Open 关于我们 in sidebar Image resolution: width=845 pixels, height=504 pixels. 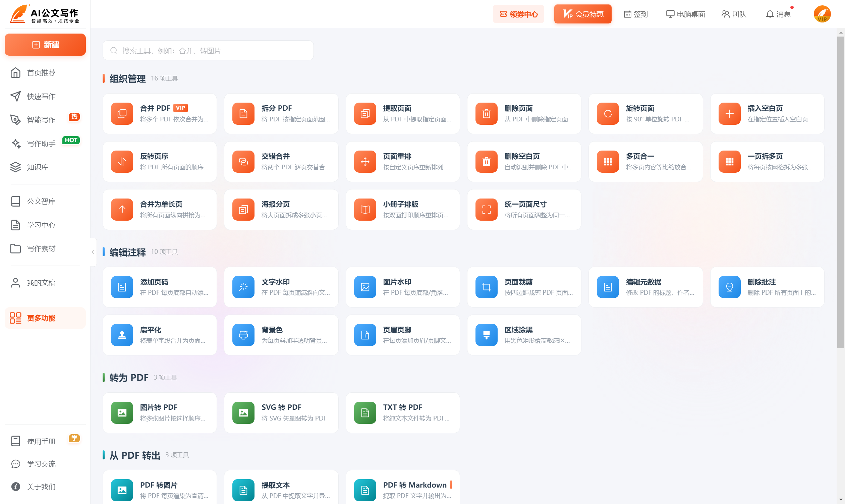pyautogui.click(x=45, y=487)
